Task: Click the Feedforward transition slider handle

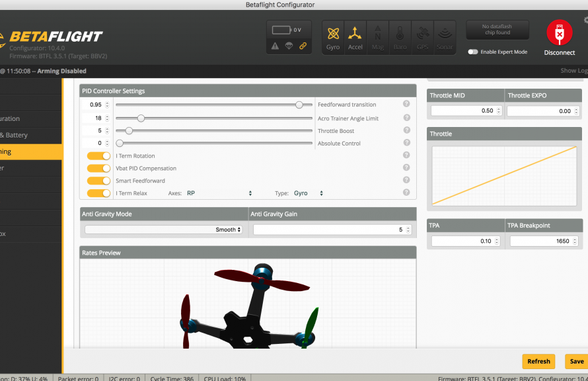Action: 299,105
